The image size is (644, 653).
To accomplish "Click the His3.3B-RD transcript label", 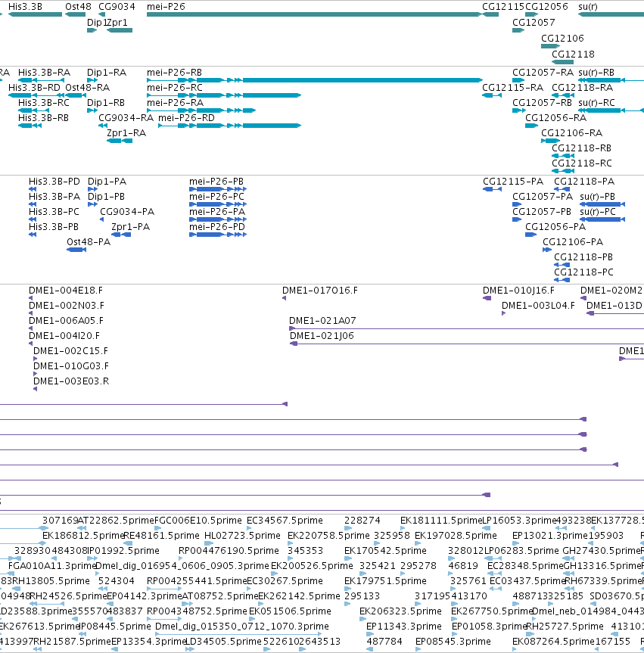I will pos(34,88).
